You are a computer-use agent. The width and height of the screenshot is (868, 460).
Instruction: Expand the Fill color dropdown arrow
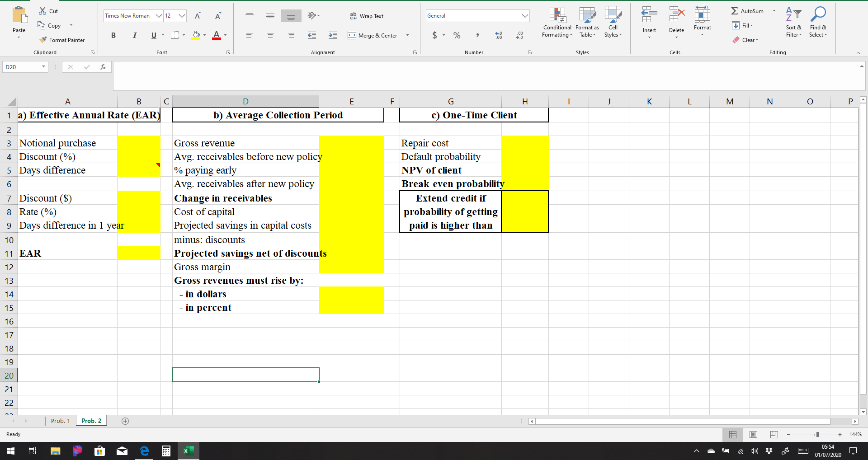(204, 35)
